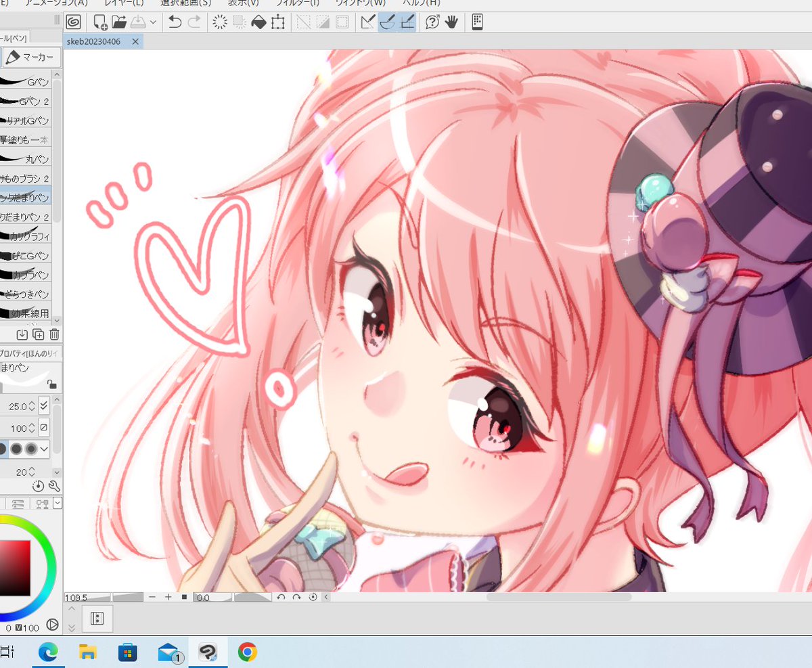This screenshot has height=668, width=812.
Task: Open Clip Studio launcher icon
Action: [x=73, y=22]
